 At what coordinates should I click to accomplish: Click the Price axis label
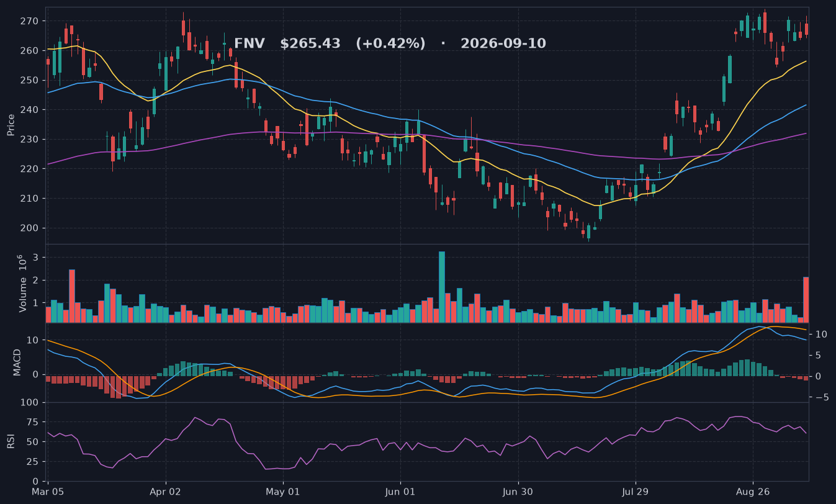coord(11,125)
